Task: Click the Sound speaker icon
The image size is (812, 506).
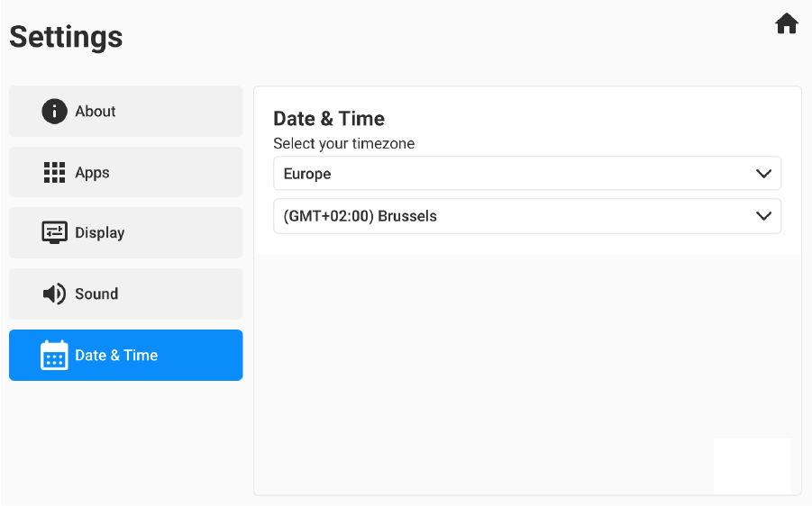Action: coord(54,294)
